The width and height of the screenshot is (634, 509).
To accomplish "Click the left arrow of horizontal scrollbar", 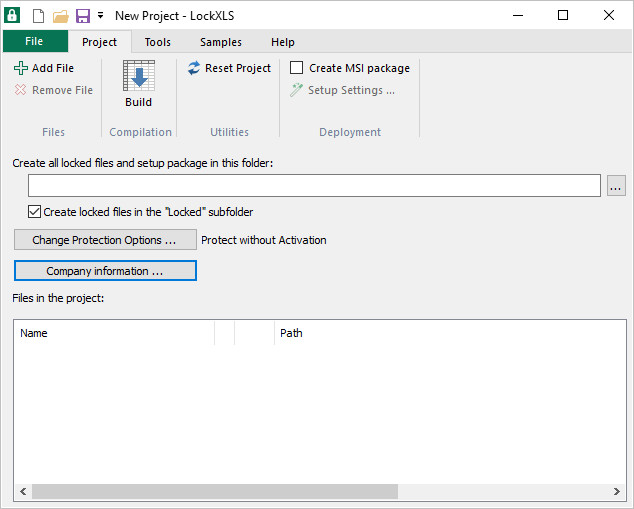I will 23,492.
